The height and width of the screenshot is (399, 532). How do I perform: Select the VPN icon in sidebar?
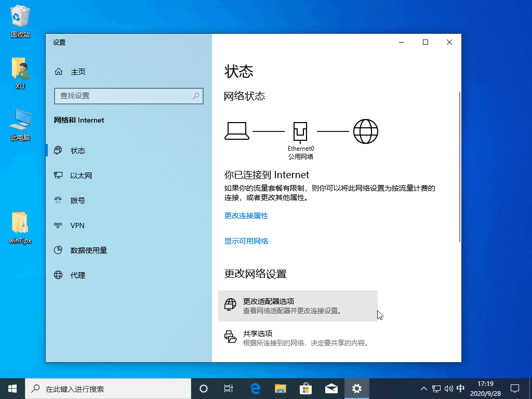click(x=58, y=225)
